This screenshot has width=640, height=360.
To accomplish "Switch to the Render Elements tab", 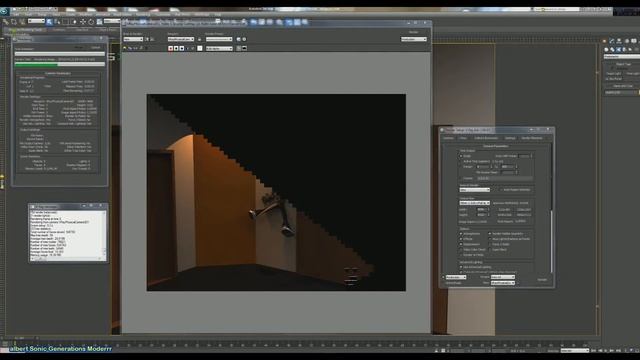I will pyautogui.click(x=532, y=138).
